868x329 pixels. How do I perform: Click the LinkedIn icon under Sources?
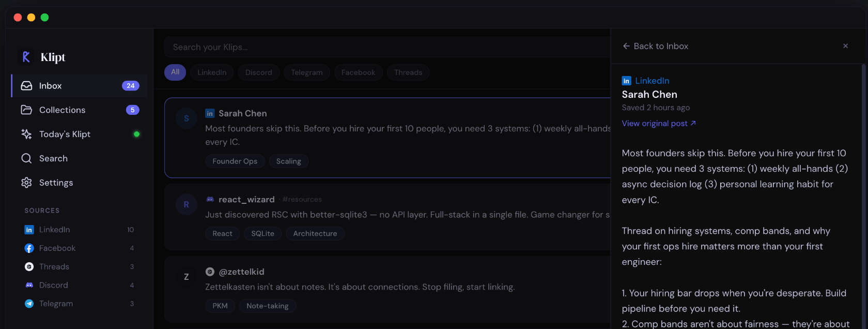click(x=29, y=230)
